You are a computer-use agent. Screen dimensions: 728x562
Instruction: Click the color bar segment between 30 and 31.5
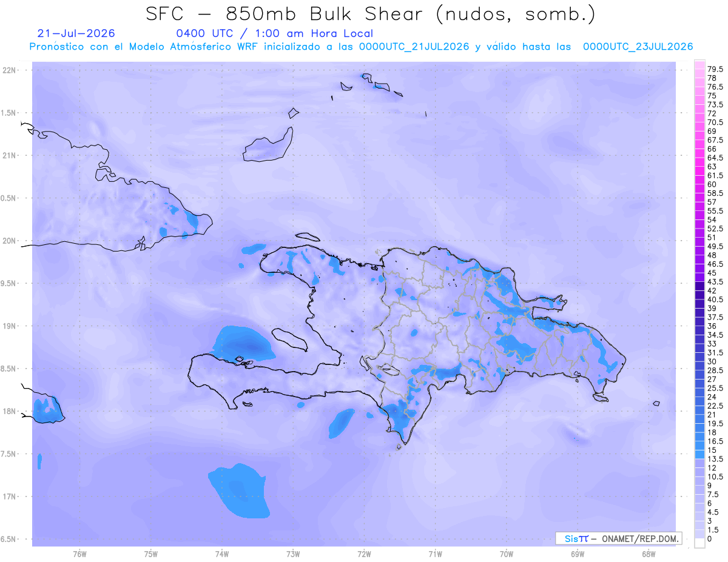699,357
